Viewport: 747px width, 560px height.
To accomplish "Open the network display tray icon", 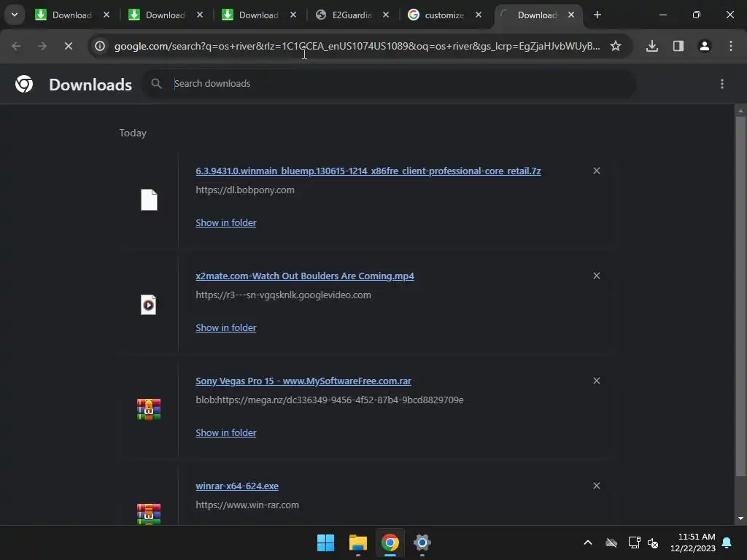I will 634,542.
